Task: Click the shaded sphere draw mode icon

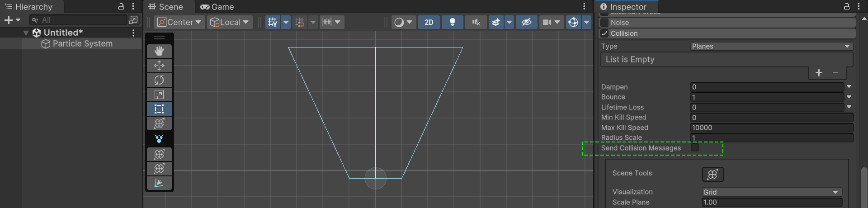Action: [399, 22]
